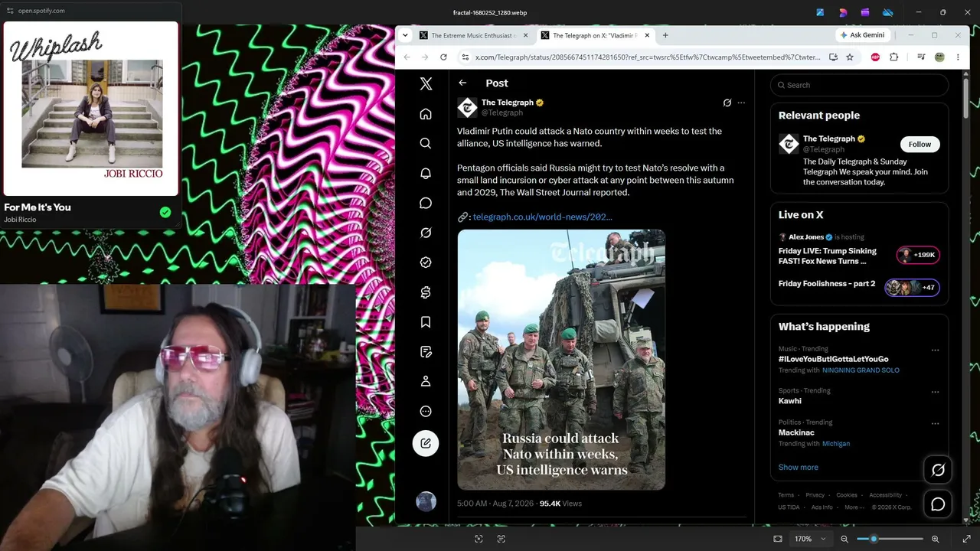
Task: Open Chrome tab search dropdown arrow
Action: coord(405,35)
